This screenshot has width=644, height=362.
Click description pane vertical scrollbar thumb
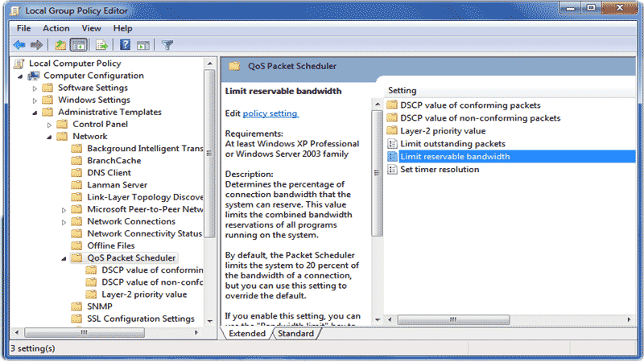(x=377, y=173)
